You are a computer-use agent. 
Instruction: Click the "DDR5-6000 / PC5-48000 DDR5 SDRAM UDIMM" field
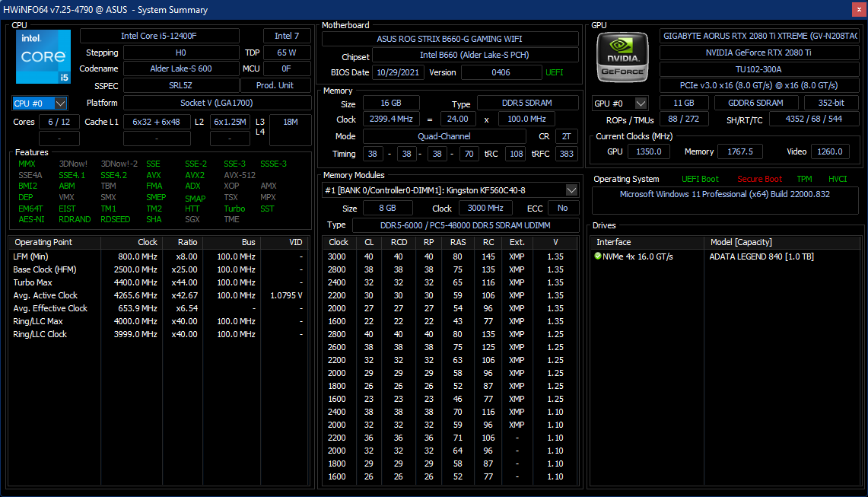click(466, 225)
